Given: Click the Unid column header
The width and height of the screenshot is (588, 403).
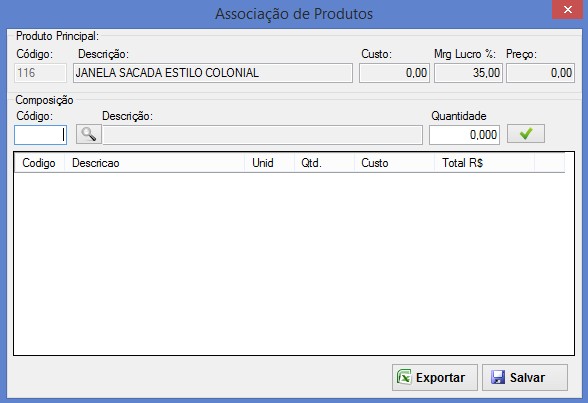Looking at the screenshot, I should (x=269, y=163).
